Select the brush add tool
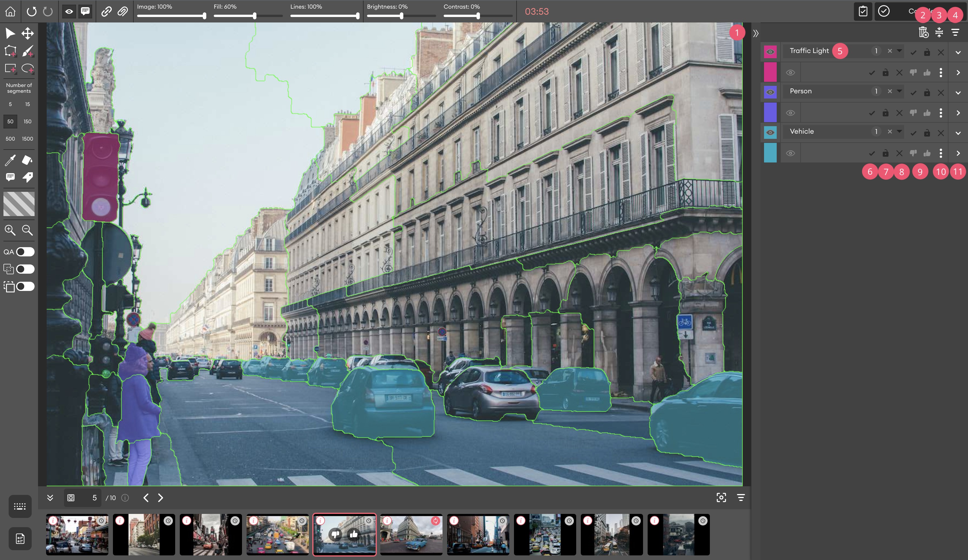 27,51
